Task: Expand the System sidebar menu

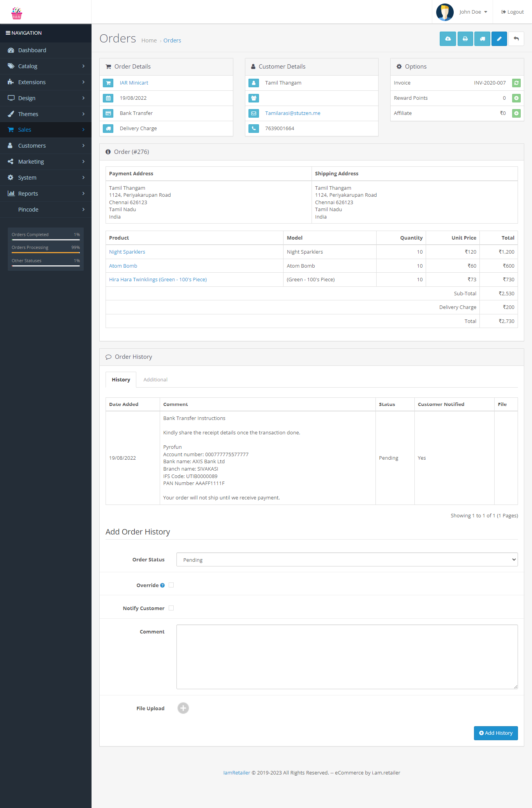Action: 46,178
